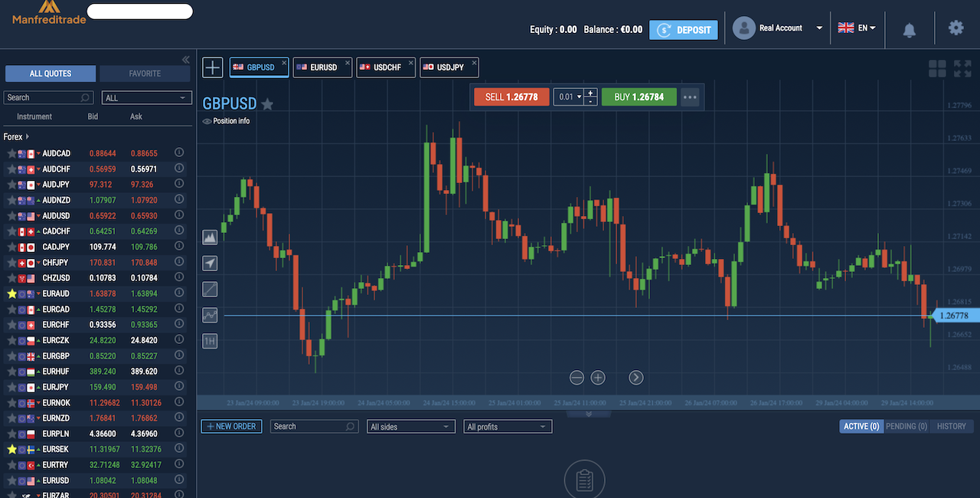The image size is (980, 498).
Task: Switch to the EURUSD chart tab
Action: pyautogui.click(x=322, y=67)
